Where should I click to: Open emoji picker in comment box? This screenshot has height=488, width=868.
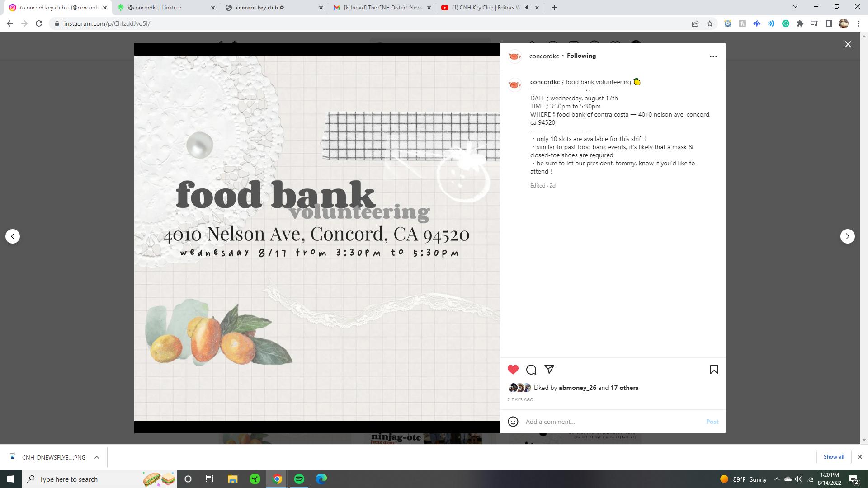click(x=513, y=422)
